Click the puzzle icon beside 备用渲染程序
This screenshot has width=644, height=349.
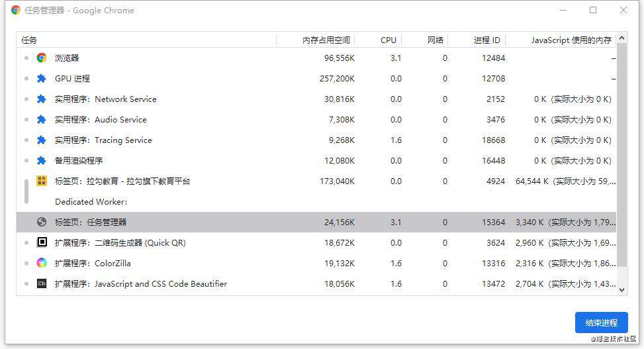42,161
